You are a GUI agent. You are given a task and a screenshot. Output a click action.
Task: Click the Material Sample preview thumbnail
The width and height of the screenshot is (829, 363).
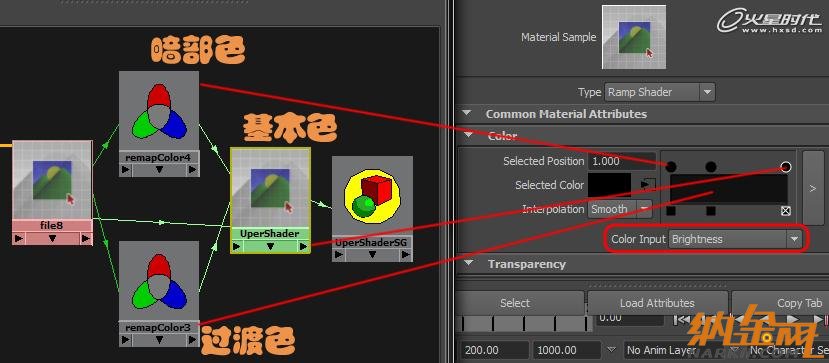634,37
